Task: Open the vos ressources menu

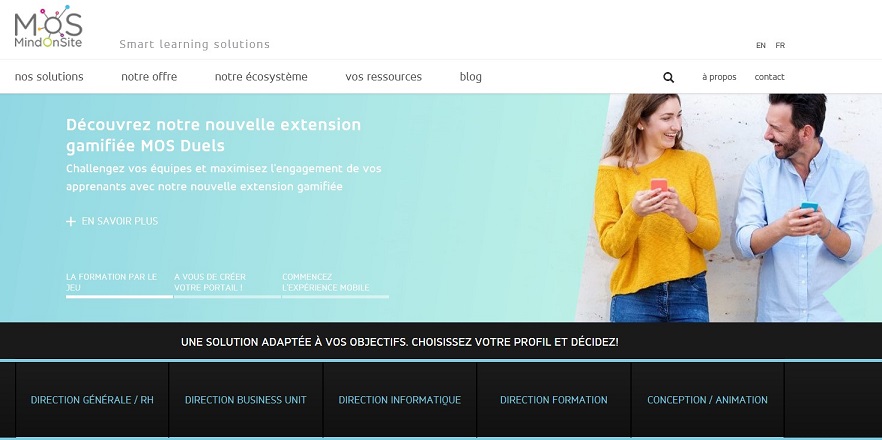Action: coord(383,77)
